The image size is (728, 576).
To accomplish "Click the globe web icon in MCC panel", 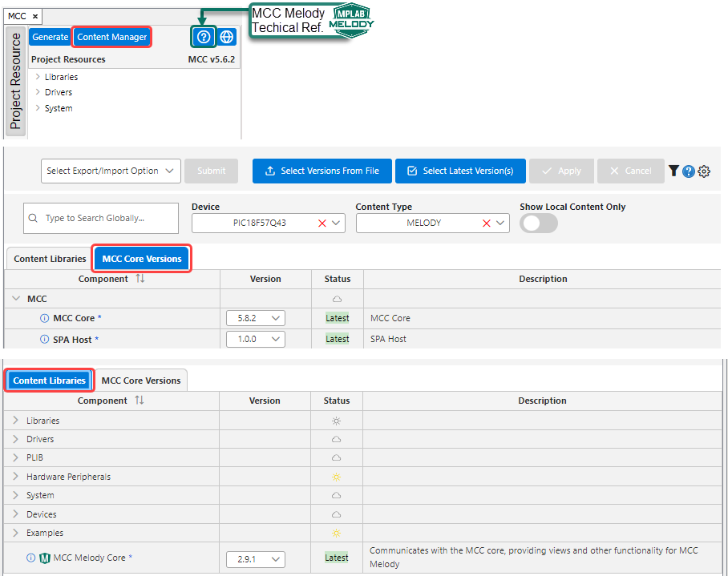I will pos(227,37).
